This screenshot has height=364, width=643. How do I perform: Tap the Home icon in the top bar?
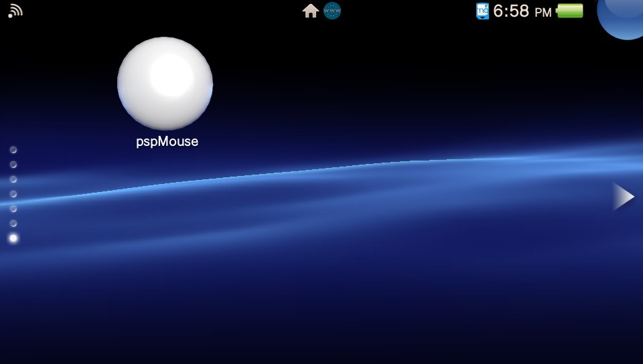coord(310,11)
